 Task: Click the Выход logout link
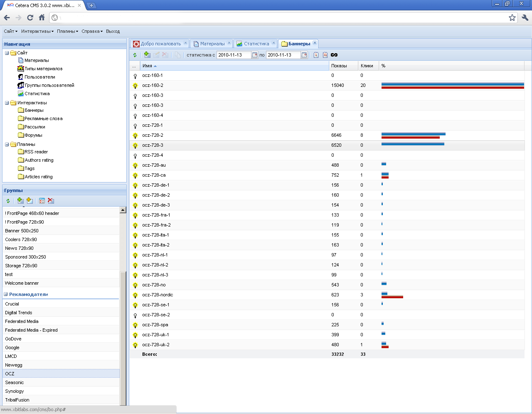(113, 31)
